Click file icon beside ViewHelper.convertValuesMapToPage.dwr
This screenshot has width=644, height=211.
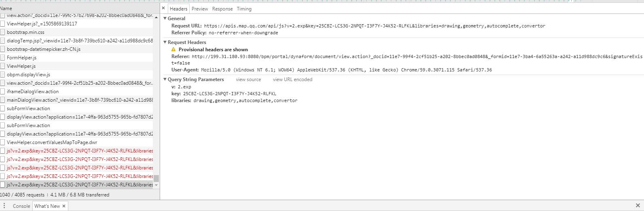click(2, 142)
